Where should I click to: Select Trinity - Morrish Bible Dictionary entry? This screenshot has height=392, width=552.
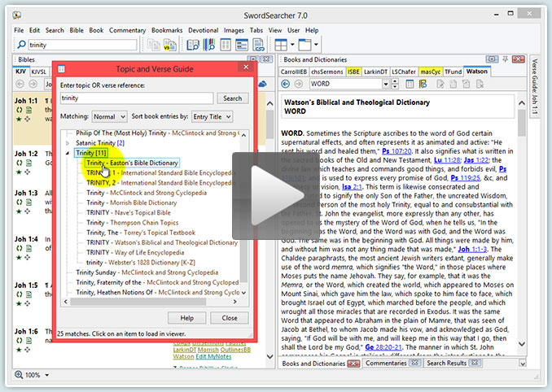coord(132,203)
